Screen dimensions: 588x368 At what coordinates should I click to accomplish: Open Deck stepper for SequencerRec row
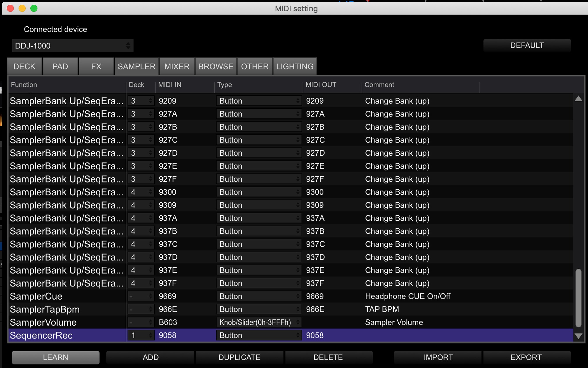pos(141,335)
